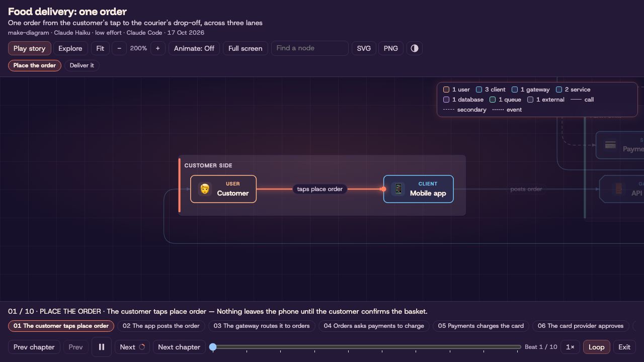
Task: Toggle Animate off setting
Action: pyautogui.click(x=194, y=48)
